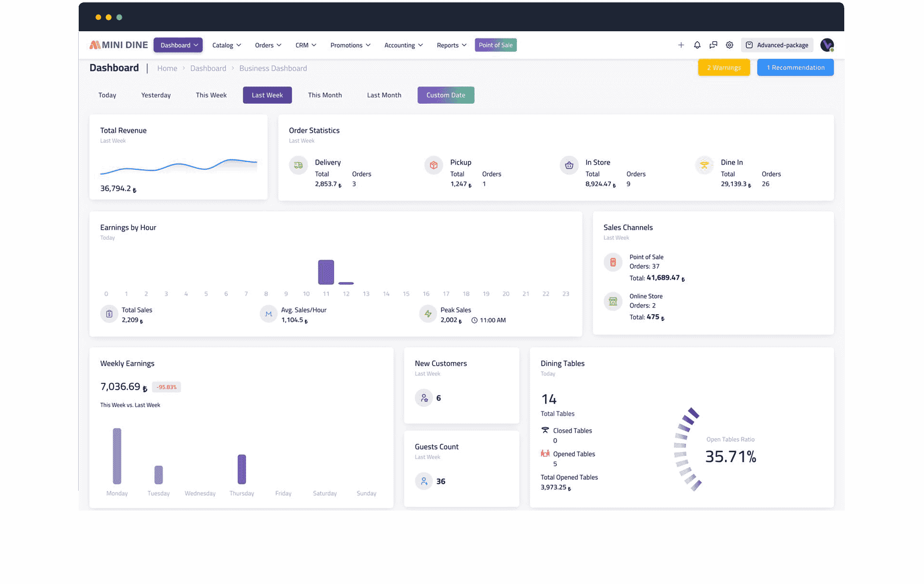Expand the Reports menu

click(x=451, y=45)
